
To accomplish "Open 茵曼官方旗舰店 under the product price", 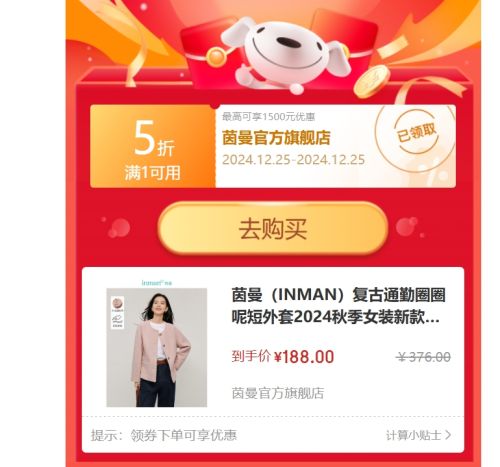I will click(x=278, y=393).
